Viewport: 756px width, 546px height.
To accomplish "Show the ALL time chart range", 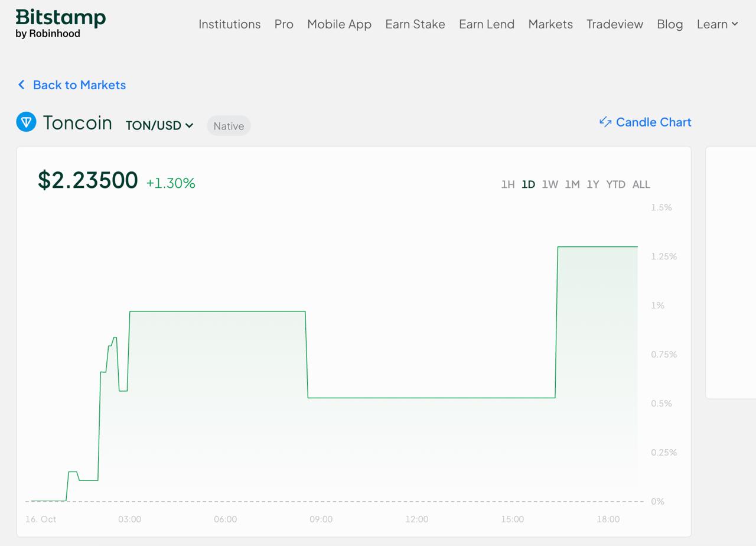I will point(641,184).
